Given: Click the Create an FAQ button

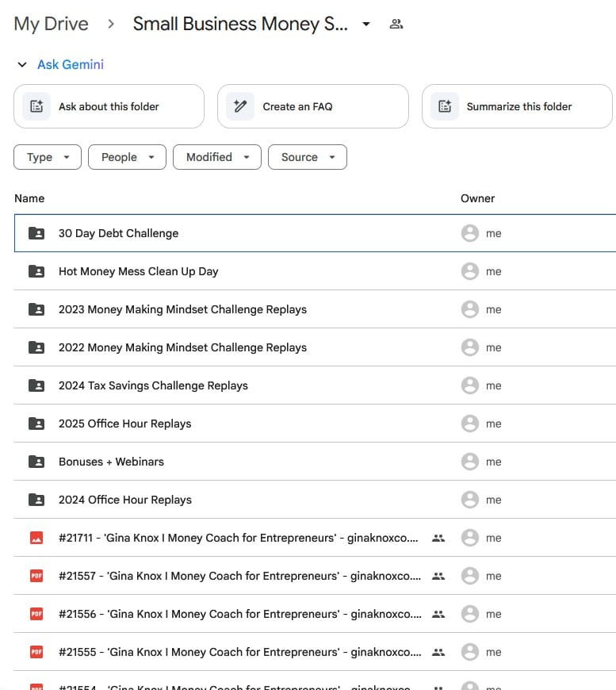Looking at the screenshot, I should click(312, 106).
